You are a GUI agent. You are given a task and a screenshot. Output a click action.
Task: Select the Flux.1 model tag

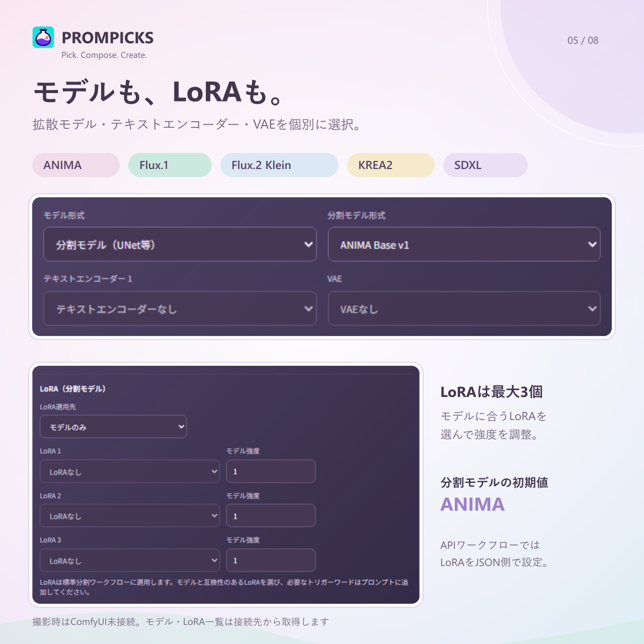click(170, 165)
